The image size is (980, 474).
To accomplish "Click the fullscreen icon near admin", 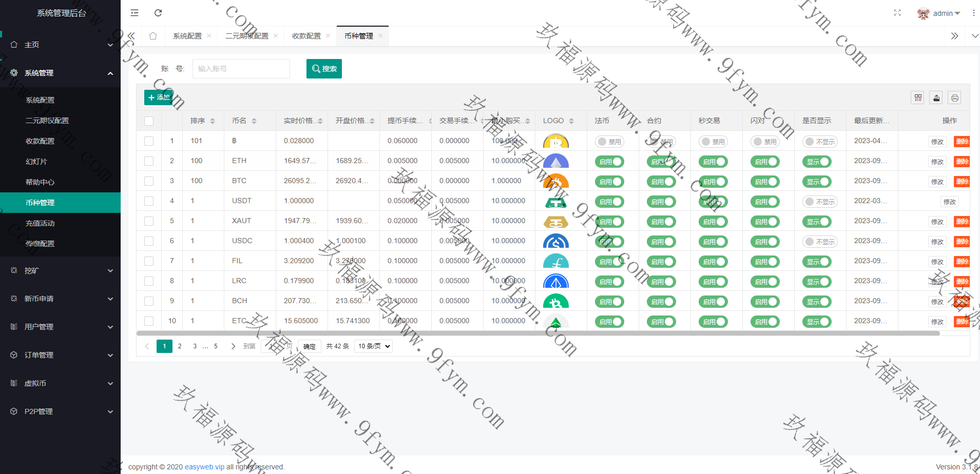I will pyautogui.click(x=897, y=13).
